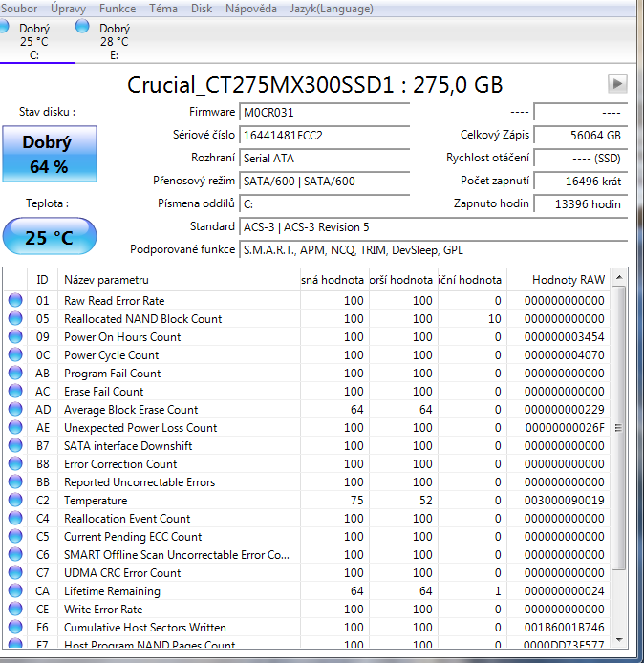Click status orb of Unexpected Power Loss Count

(15, 427)
